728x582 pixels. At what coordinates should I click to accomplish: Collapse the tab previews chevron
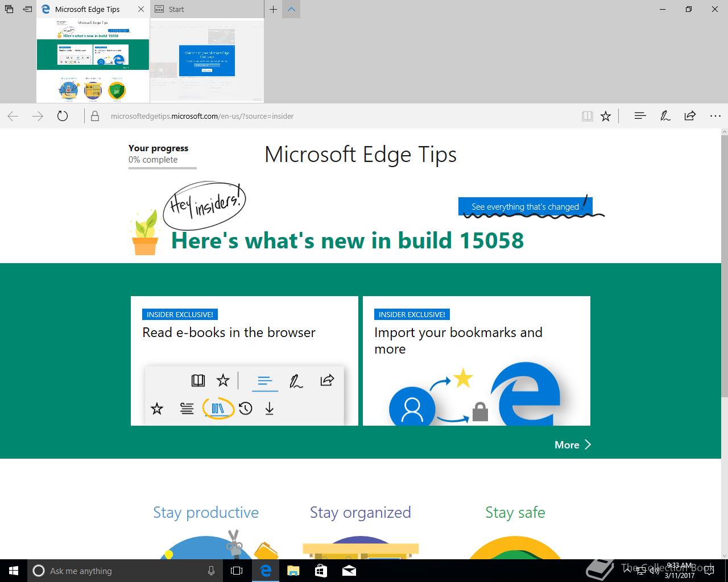[x=291, y=9]
